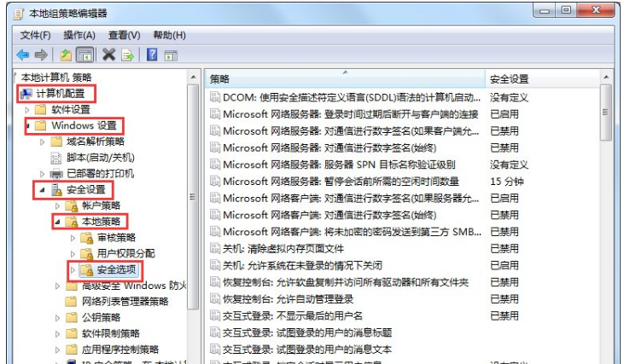624x364 pixels.
Task: Select 本地计算机 策略 root node
Action: click(56, 77)
